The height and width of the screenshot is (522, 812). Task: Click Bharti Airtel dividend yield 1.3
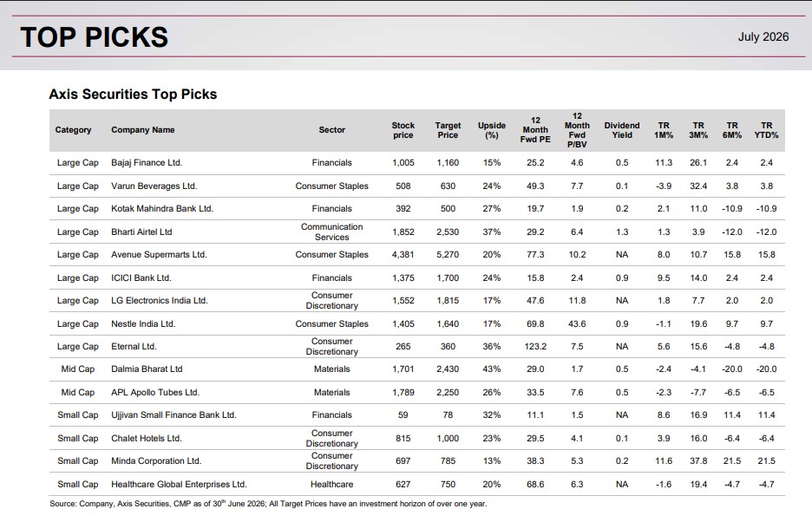622,232
